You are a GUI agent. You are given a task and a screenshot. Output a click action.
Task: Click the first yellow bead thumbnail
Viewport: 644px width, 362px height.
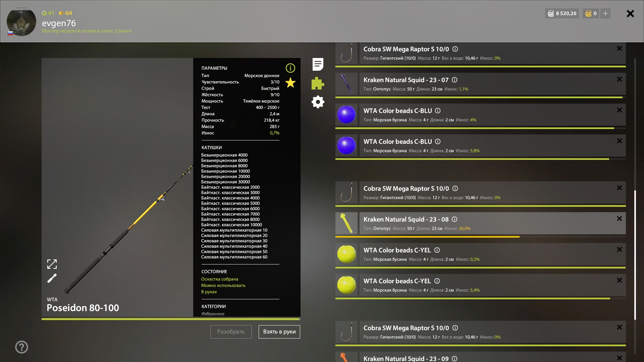click(346, 254)
